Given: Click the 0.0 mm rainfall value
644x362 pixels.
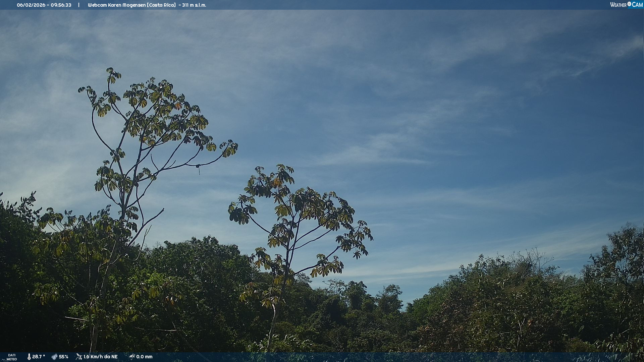Looking at the screenshot, I should coord(144,357).
